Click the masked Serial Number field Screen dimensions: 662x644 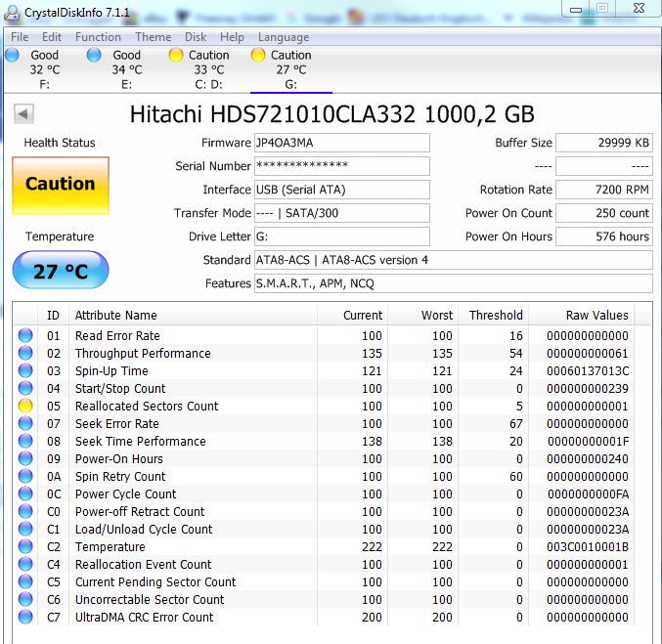pos(342,166)
